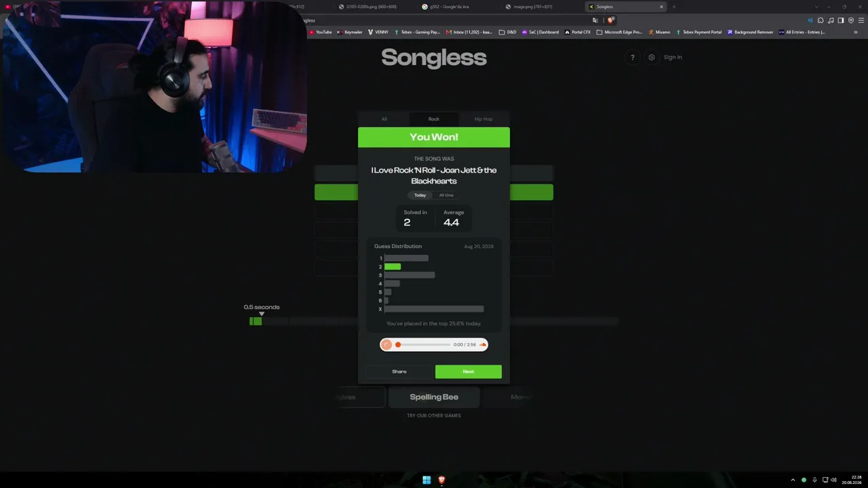Click the green Next button
Viewport: 868px width, 488px height.
pos(469,371)
